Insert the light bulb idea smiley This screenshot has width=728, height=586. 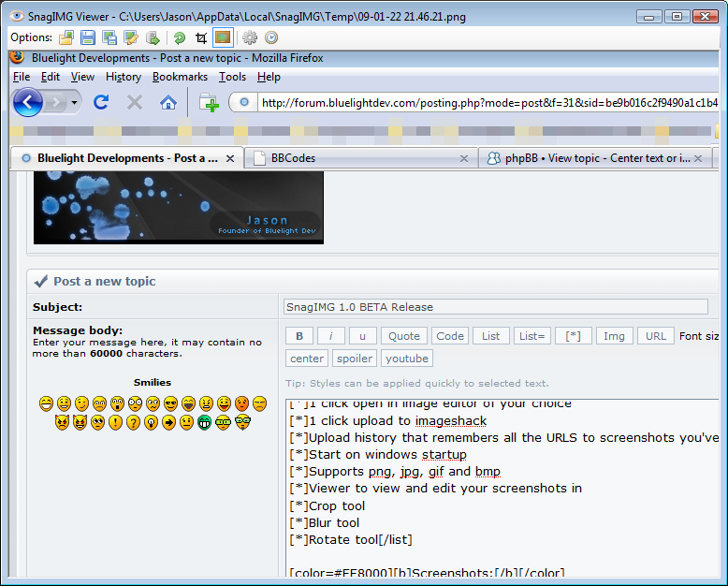(151, 422)
